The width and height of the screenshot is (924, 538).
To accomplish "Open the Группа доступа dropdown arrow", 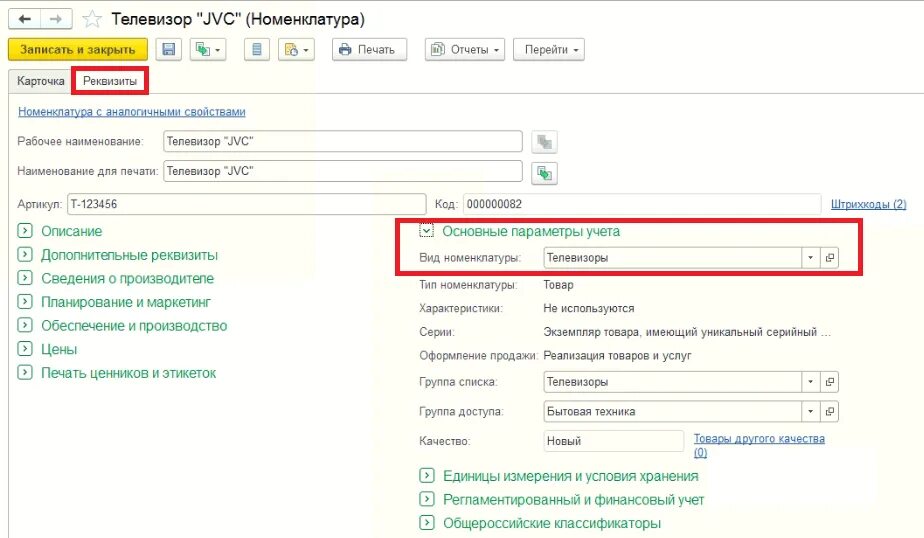I will (x=810, y=411).
